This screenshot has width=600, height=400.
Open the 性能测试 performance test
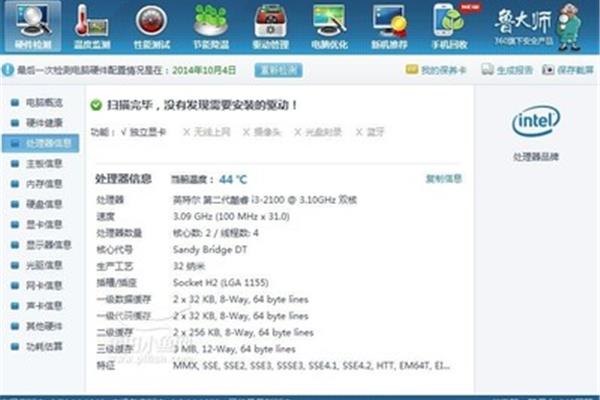152,26
